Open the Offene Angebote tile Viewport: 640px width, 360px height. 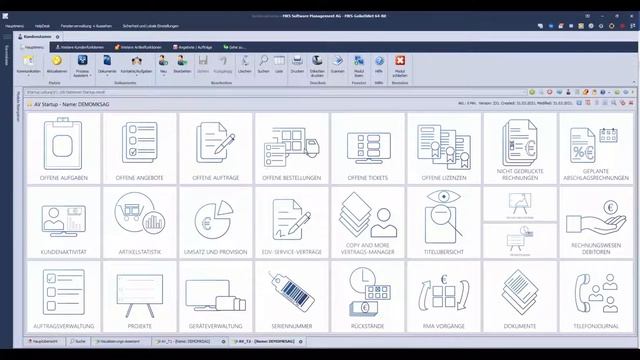(x=140, y=149)
